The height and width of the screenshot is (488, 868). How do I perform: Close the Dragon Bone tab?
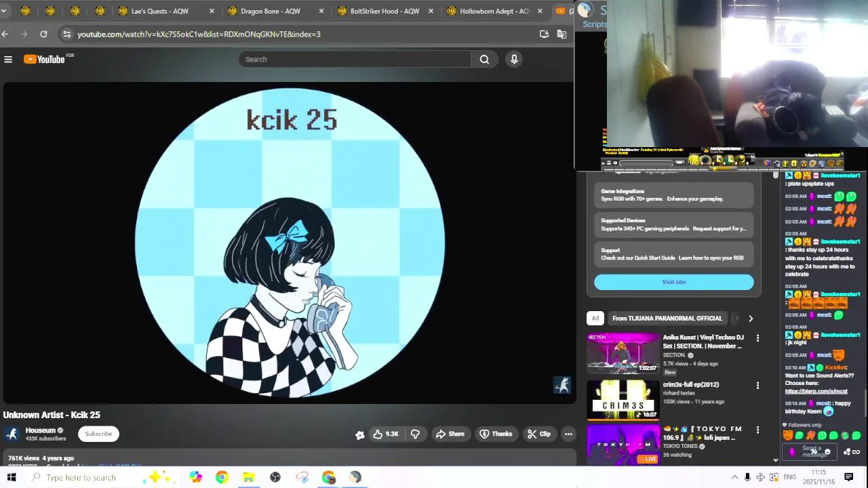click(321, 11)
